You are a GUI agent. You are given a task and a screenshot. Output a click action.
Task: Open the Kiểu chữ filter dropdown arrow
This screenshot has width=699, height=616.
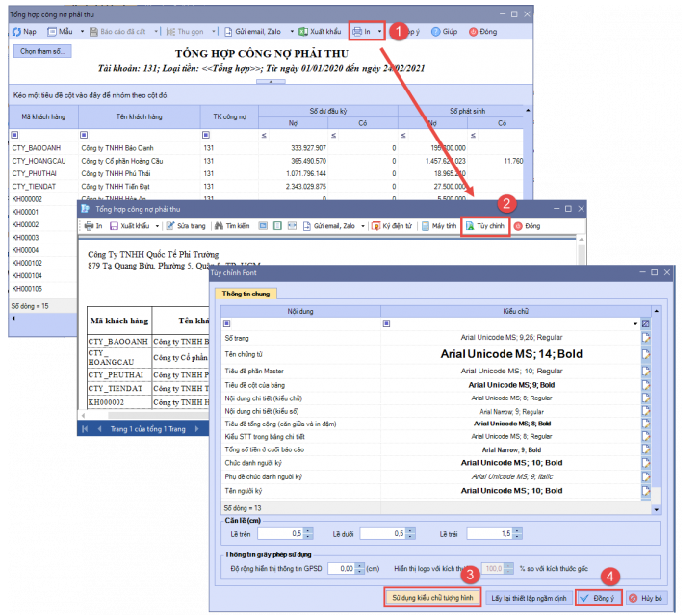point(634,324)
